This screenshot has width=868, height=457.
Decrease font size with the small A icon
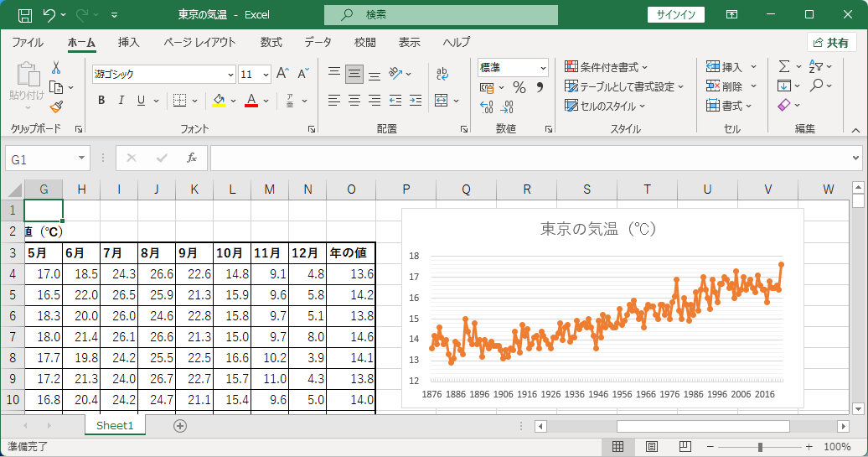point(302,74)
